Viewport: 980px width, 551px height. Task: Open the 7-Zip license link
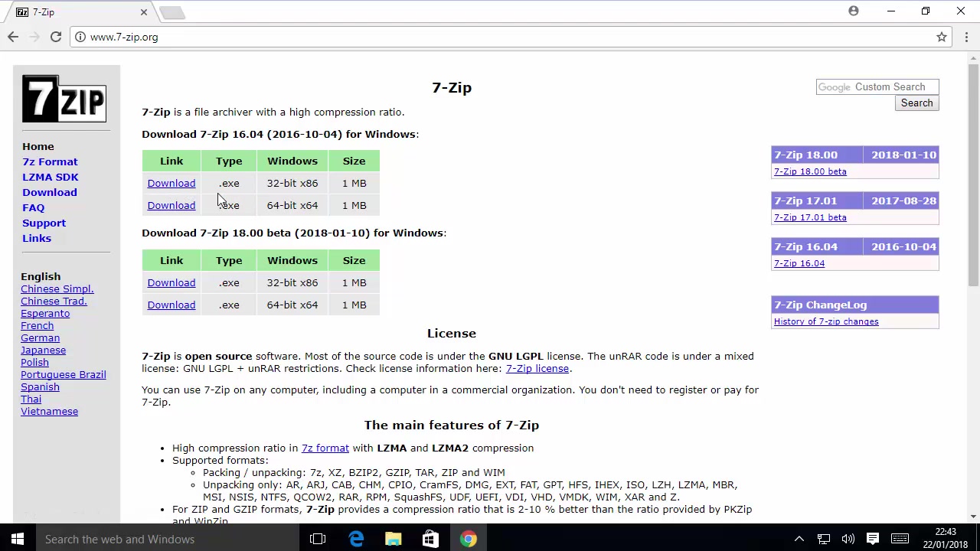pos(537,368)
